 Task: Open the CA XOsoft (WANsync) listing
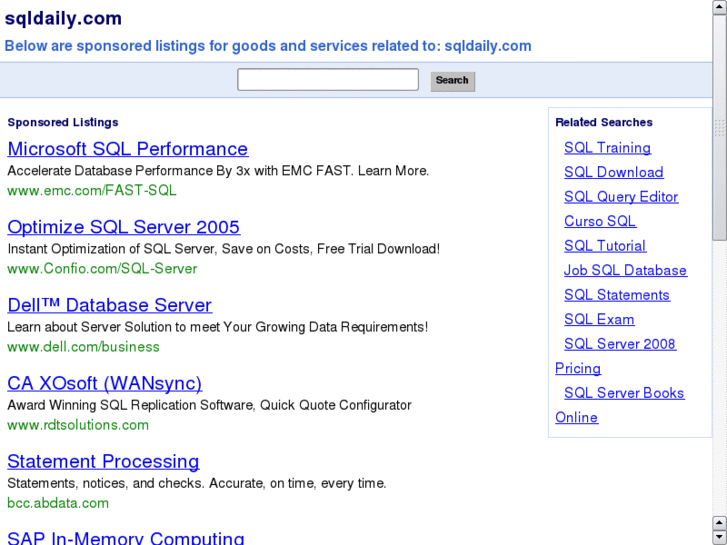[x=104, y=383]
